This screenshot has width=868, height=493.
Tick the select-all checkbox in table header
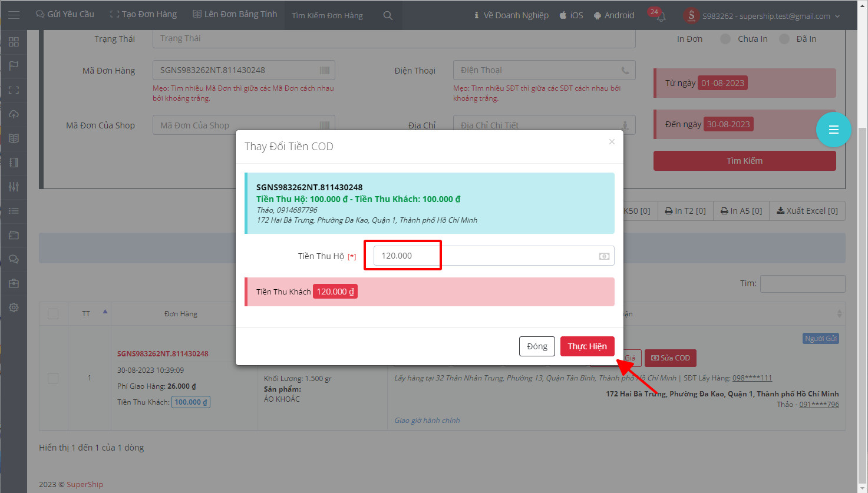click(53, 314)
